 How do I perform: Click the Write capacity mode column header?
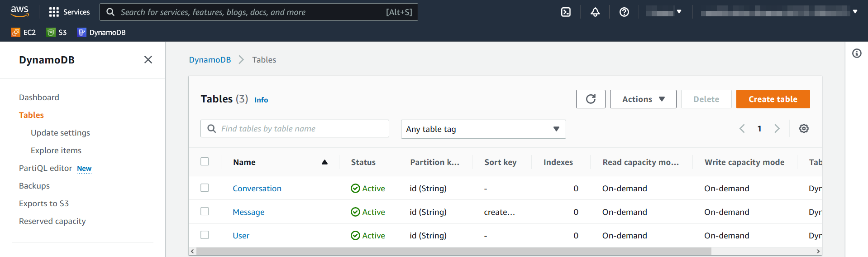[744, 162]
